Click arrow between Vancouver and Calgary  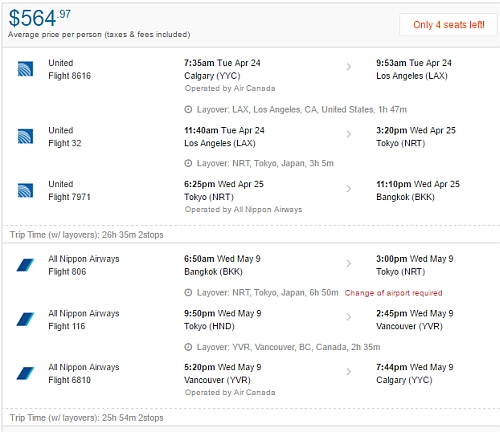[x=349, y=371]
